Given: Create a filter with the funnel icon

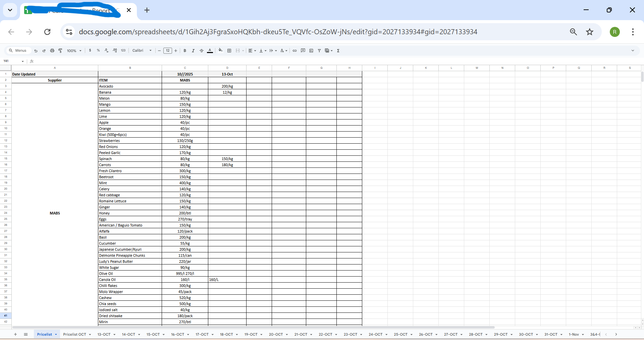Looking at the screenshot, I should 319,51.
